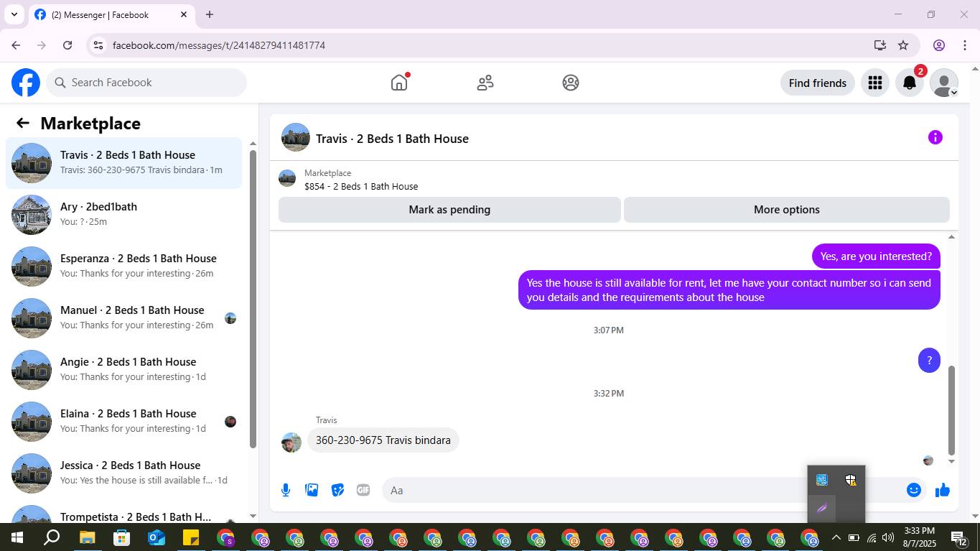
Task: Open Outlook from taskbar
Action: point(156,537)
